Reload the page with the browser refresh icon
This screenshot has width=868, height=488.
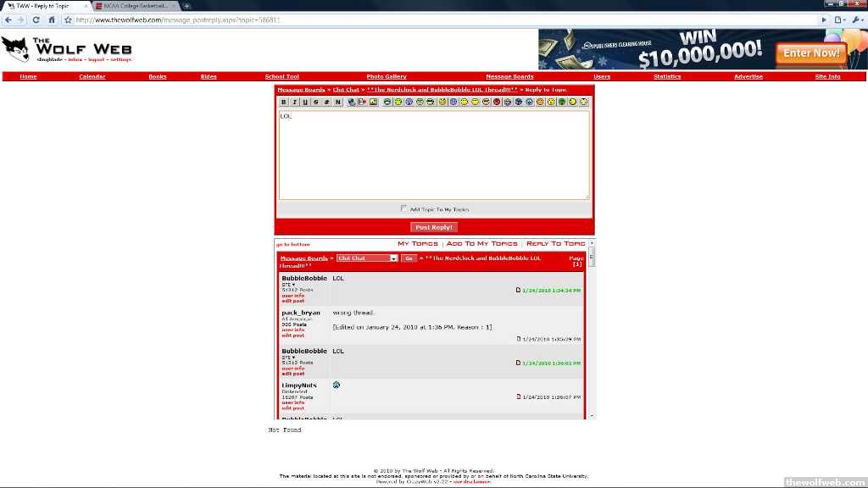36,19
